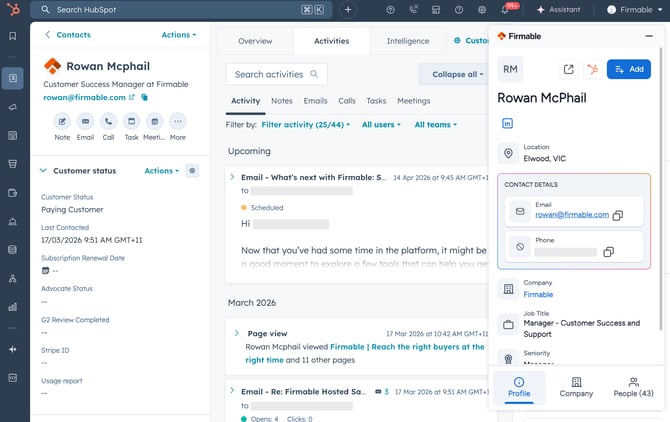This screenshot has width=670, height=422.
Task: Select the Profile tab in Firmable panel
Action: [x=519, y=387]
